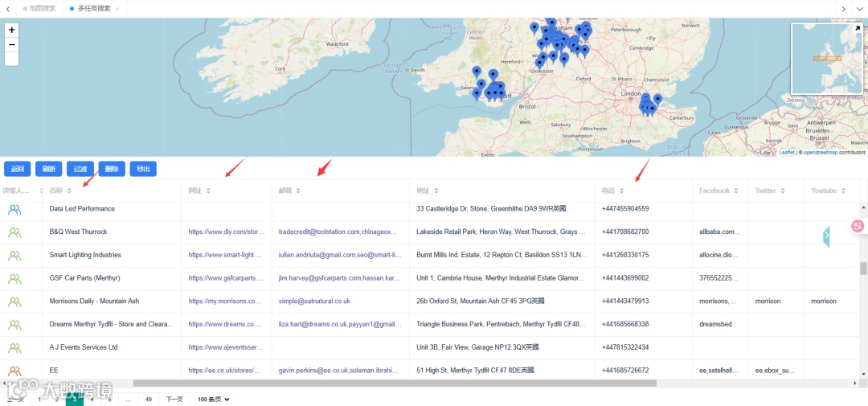
Task: Go to page 5
Action: click(109, 400)
